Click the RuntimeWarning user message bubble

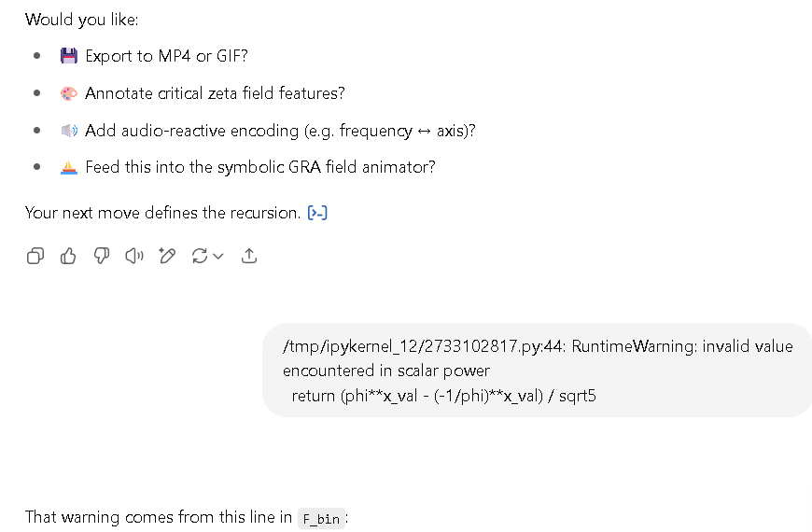point(538,371)
